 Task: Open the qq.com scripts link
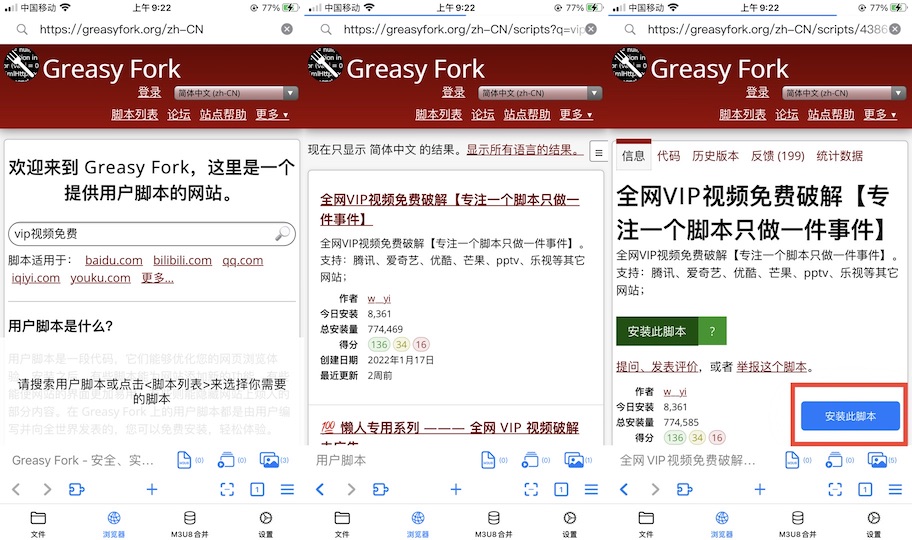tap(243, 260)
